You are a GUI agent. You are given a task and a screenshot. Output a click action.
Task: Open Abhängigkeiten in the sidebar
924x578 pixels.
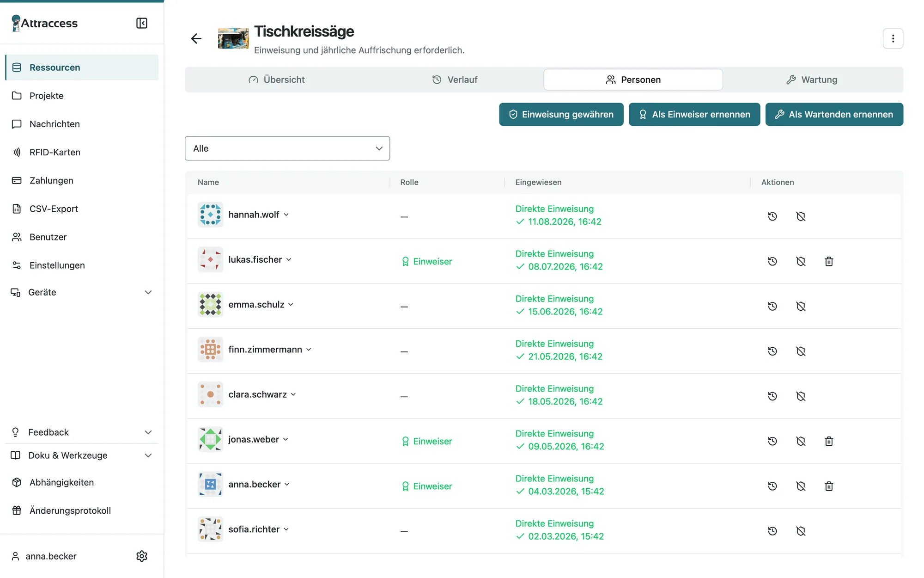coord(81,482)
